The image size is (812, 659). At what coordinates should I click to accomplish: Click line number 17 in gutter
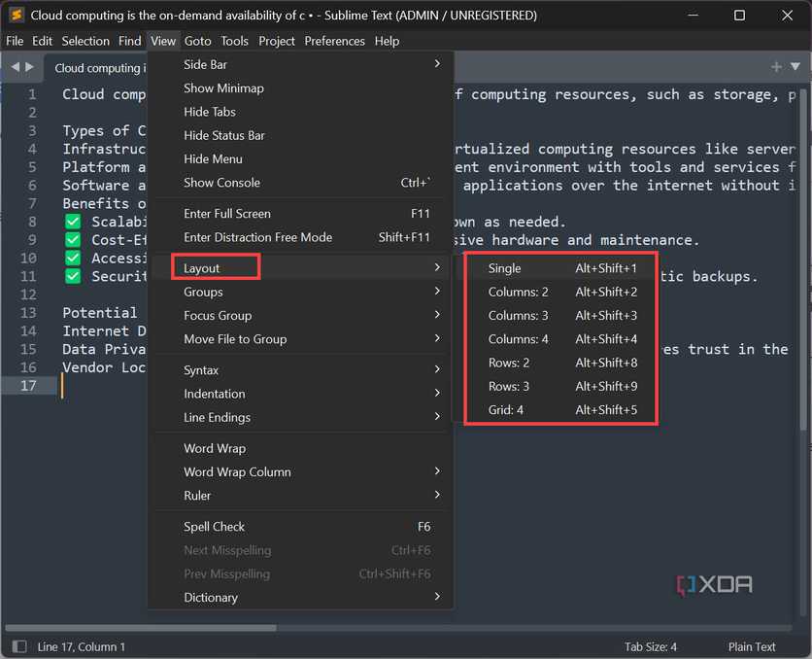(x=28, y=386)
